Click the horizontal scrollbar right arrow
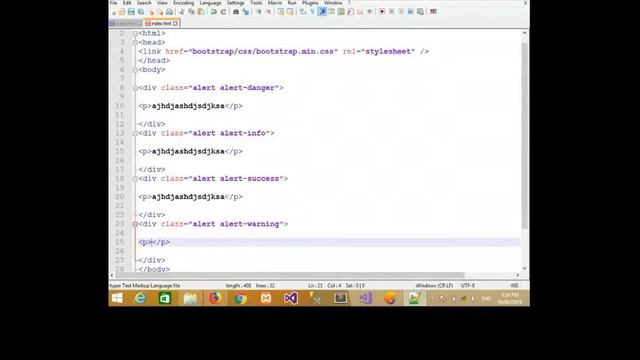Image resolution: width=640 pixels, height=360 pixels. [x=518, y=275]
